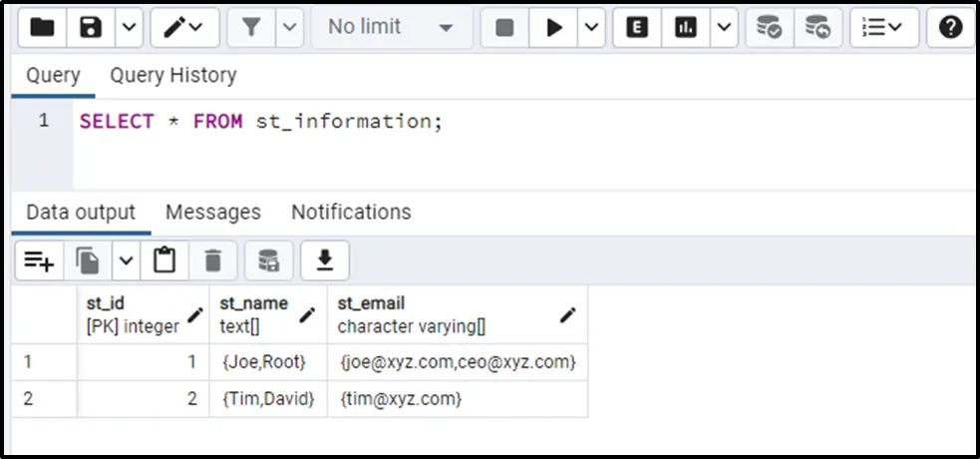980x459 pixels.
Task: Click the Explain query icon
Action: click(637, 28)
